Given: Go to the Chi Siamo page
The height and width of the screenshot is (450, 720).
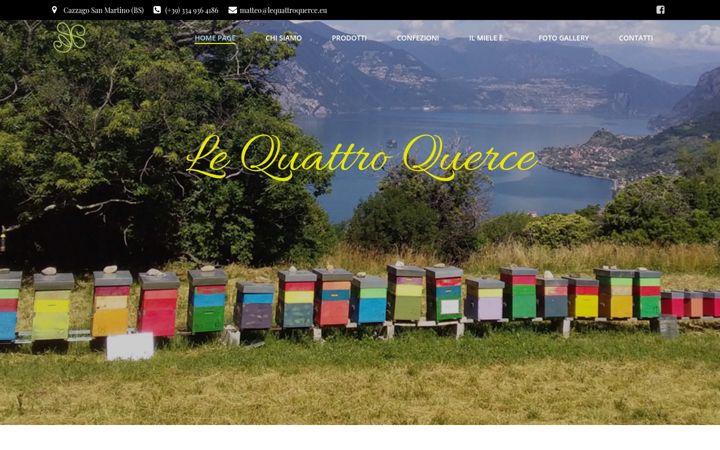Looking at the screenshot, I should point(283,38).
